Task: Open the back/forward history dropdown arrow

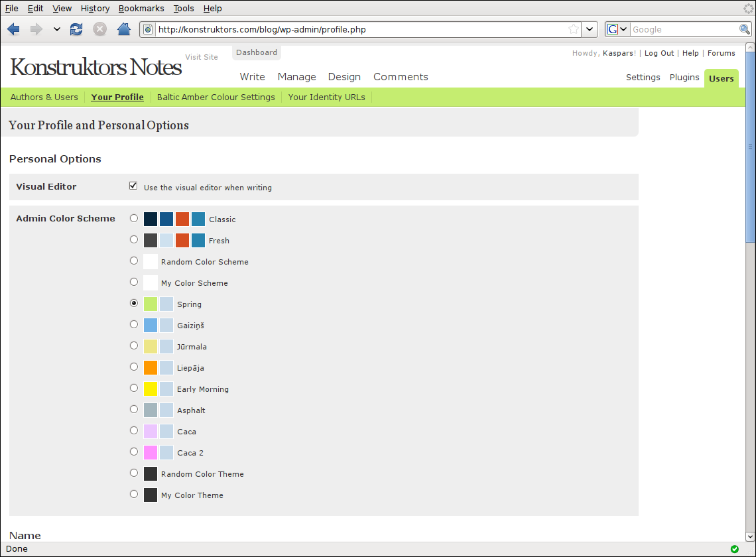Action: pyautogui.click(x=57, y=29)
